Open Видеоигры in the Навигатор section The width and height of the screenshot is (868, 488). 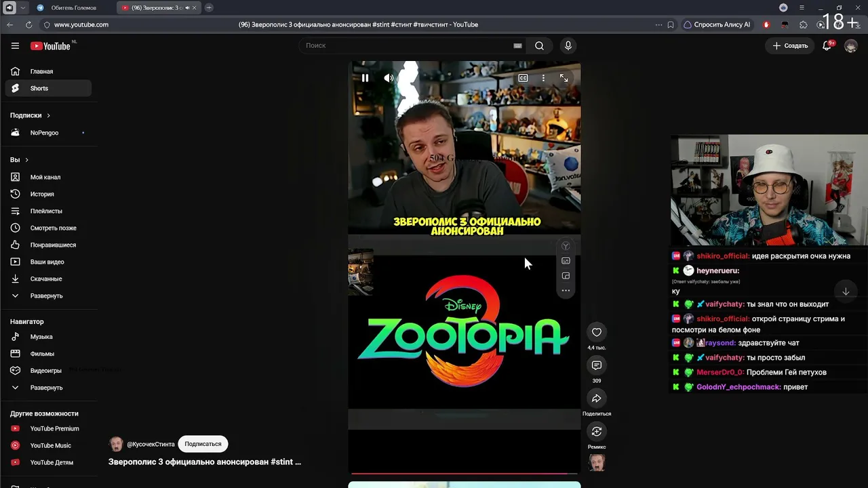point(47,371)
